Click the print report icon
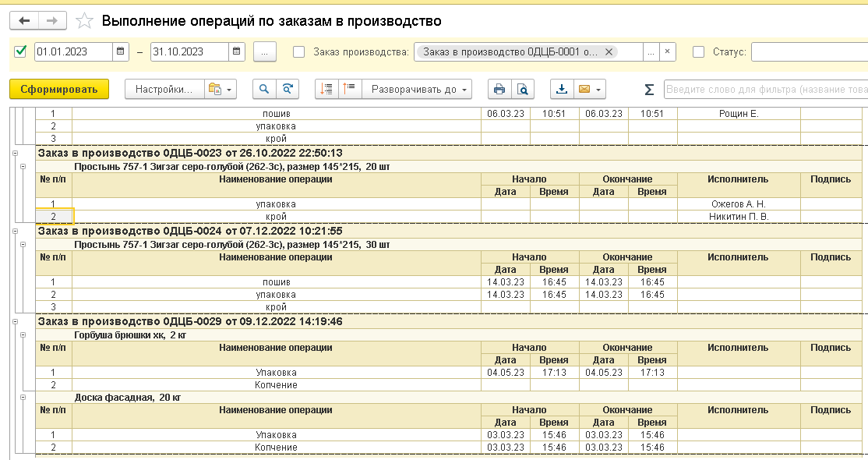The width and height of the screenshot is (868, 460). point(499,90)
